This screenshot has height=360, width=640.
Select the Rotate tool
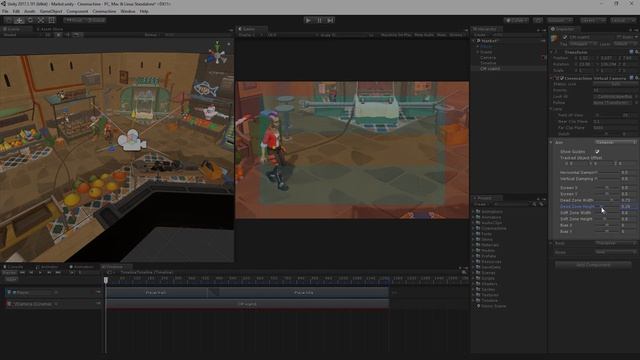pos(30,20)
